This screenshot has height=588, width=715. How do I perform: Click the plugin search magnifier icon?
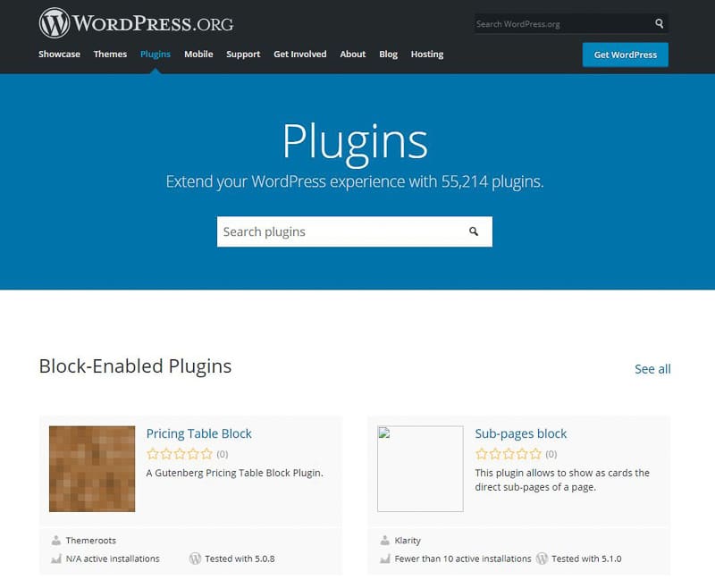click(x=474, y=231)
